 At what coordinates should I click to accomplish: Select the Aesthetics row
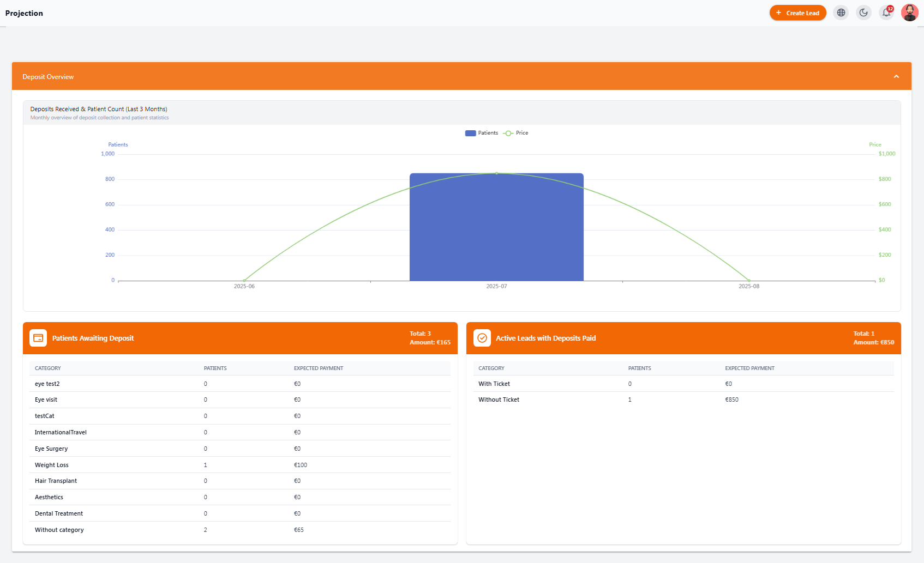pyautogui.click(x=240, y=497)
